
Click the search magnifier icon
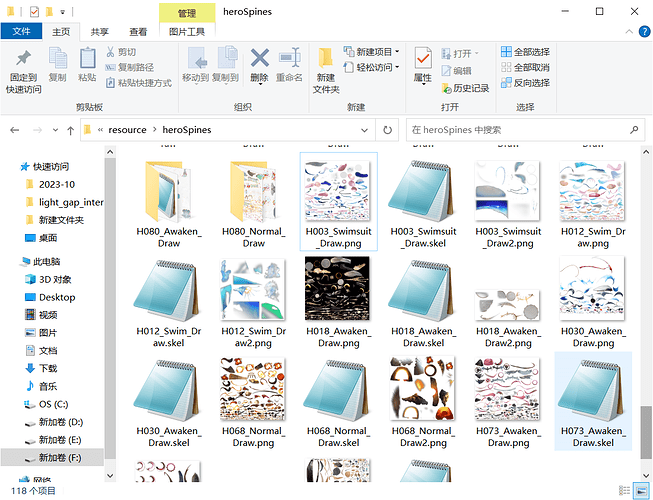click(x=634, y=130)
